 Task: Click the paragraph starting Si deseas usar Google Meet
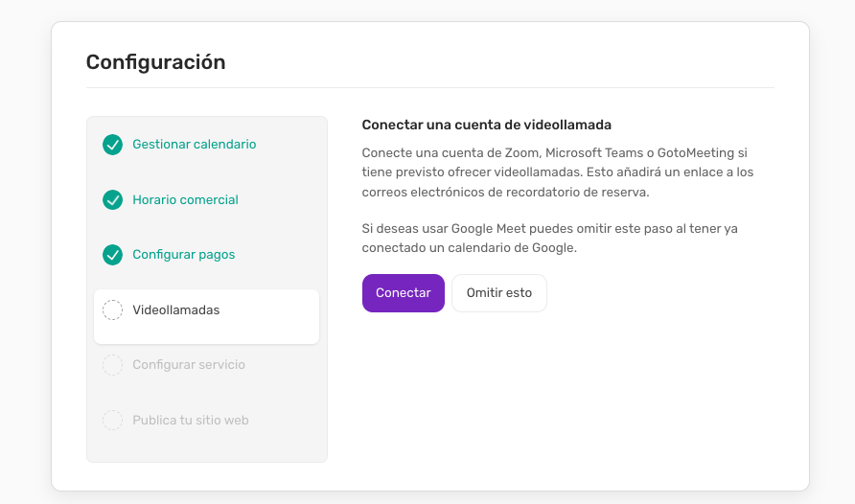[549, 238]
